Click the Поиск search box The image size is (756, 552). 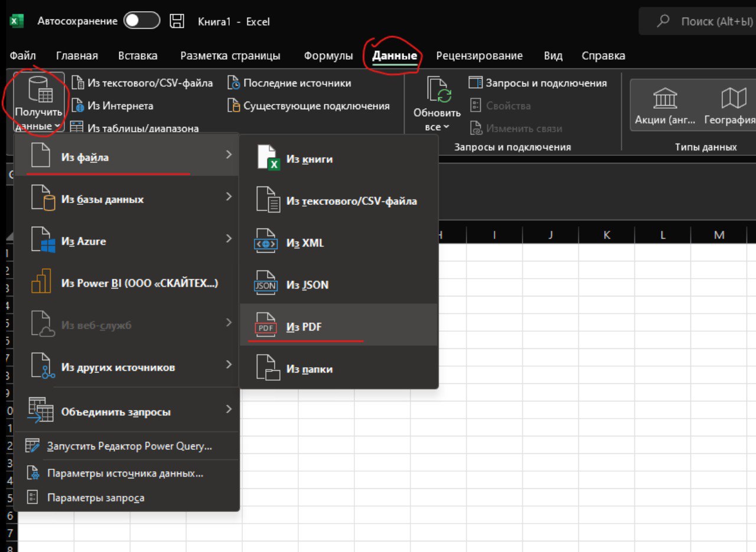(698, 21)
